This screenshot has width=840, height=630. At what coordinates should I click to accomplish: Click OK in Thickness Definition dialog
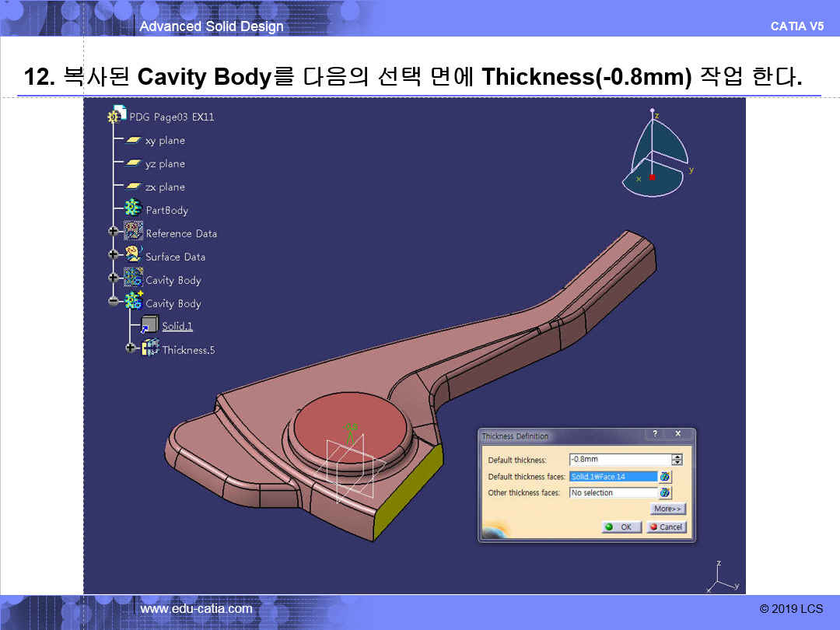[621, 527]
